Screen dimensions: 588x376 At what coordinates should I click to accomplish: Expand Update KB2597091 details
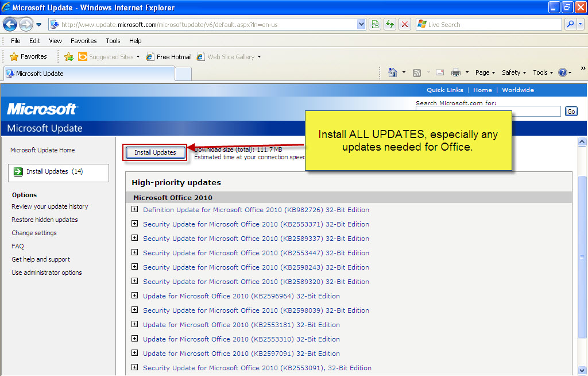tap(134, 352)
